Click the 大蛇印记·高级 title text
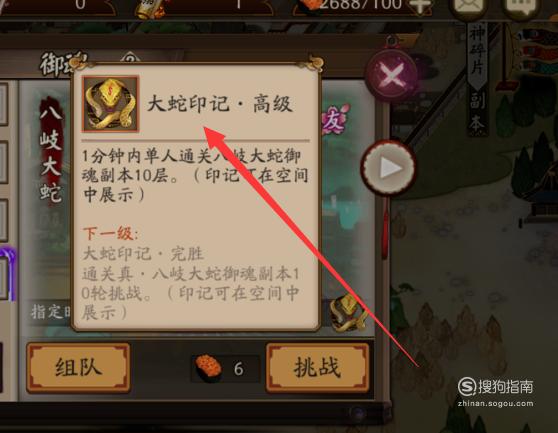Viewport: 558px width, 433px height. coord(220,104)
